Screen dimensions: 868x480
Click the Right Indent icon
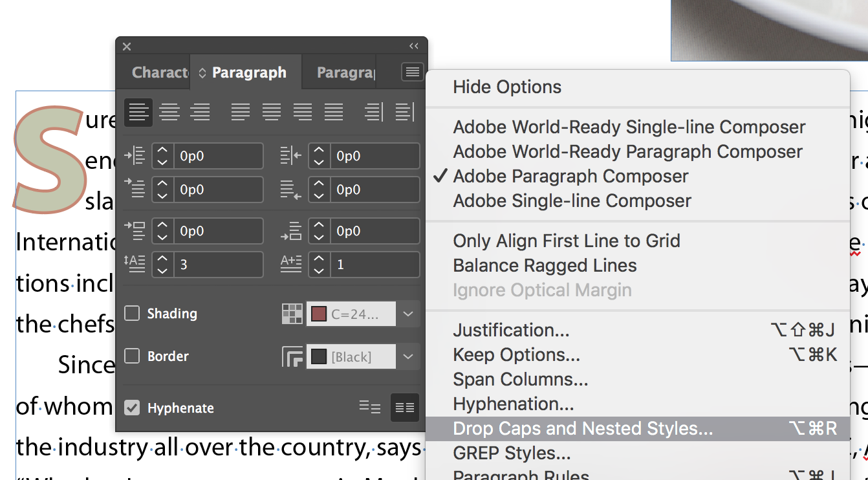(x=291, y=156)
